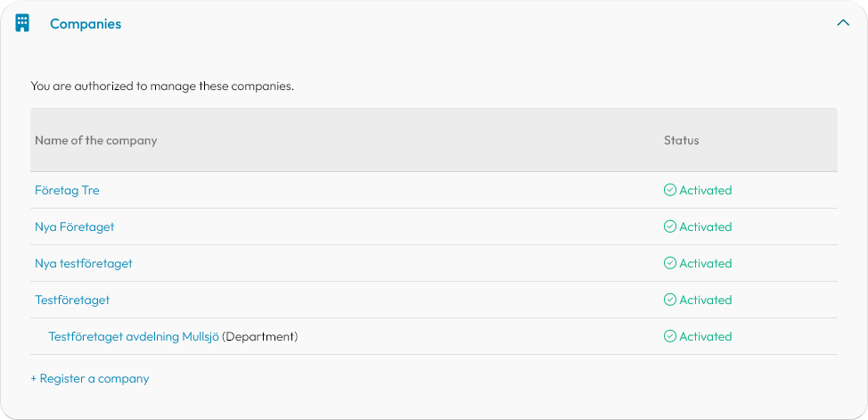Screen dimensions: 868x420
Task: Click the Nya testföretaget activated checkmark icon
Action: 670,263
